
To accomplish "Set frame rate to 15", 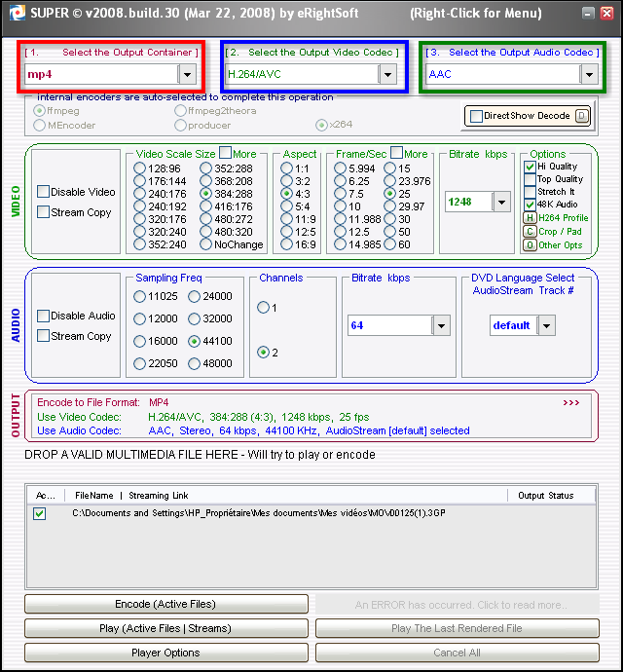I will 390,168.
